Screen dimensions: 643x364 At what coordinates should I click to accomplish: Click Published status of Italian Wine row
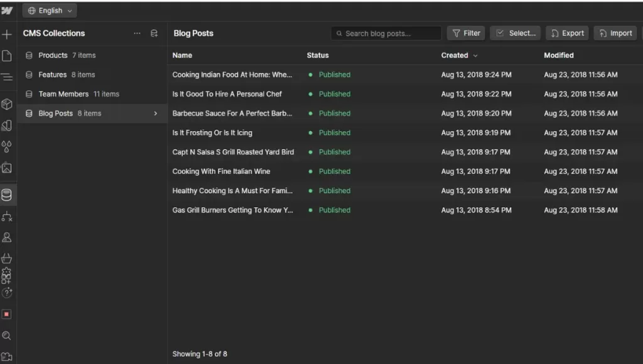[335, 171]
